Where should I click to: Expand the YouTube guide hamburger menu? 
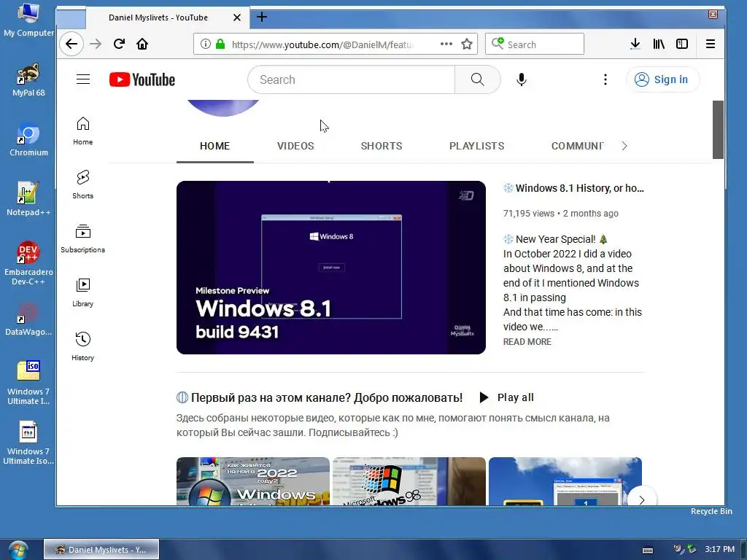click(x=83, y=79)
